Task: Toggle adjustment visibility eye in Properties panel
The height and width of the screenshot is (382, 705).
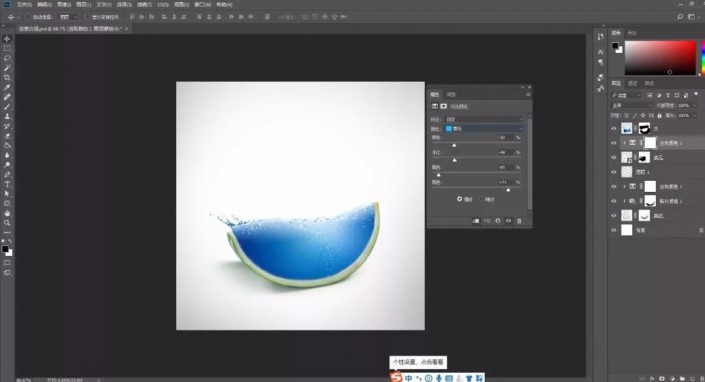Action: (509, 221)
